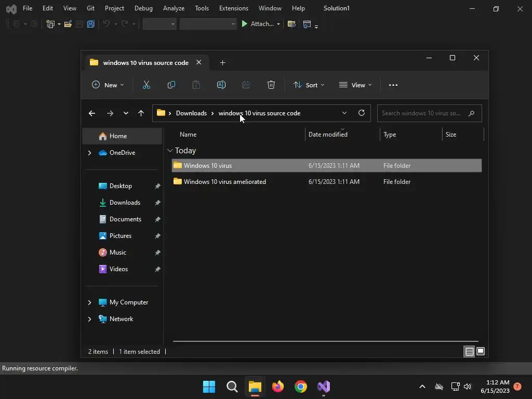
Task: Go up one folder level
Action: pos(141,113)
